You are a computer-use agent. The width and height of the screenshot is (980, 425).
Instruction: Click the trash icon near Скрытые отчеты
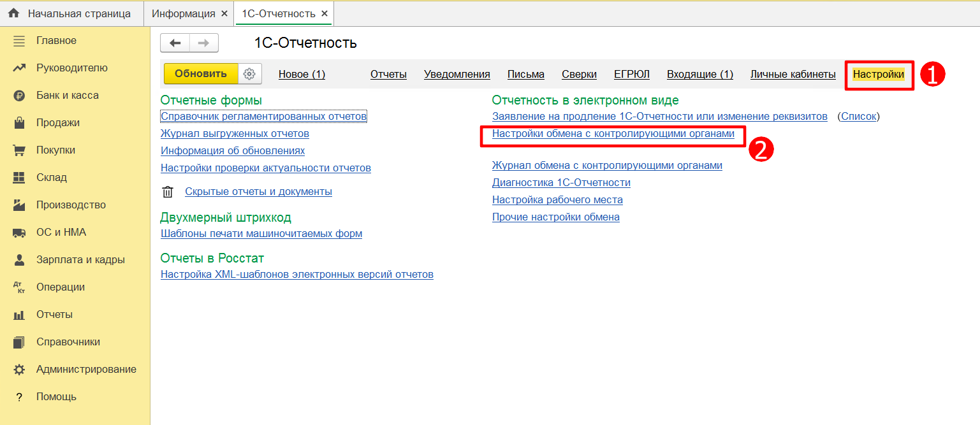tap(168, 192)
